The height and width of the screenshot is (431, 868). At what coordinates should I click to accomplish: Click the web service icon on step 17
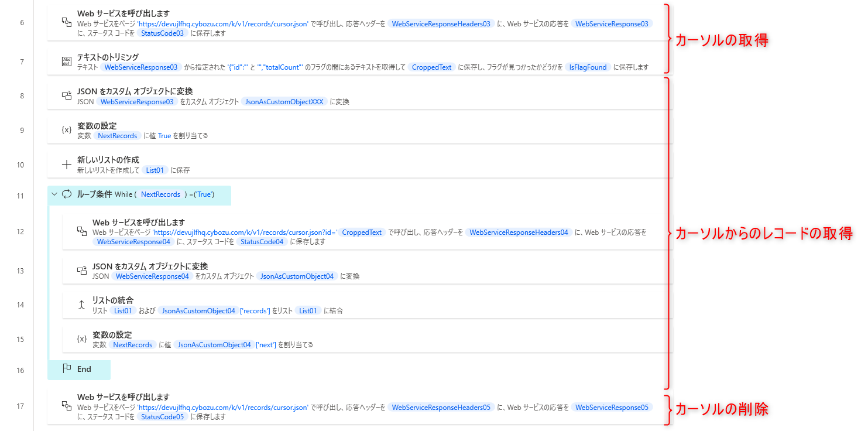click(66, 406)
